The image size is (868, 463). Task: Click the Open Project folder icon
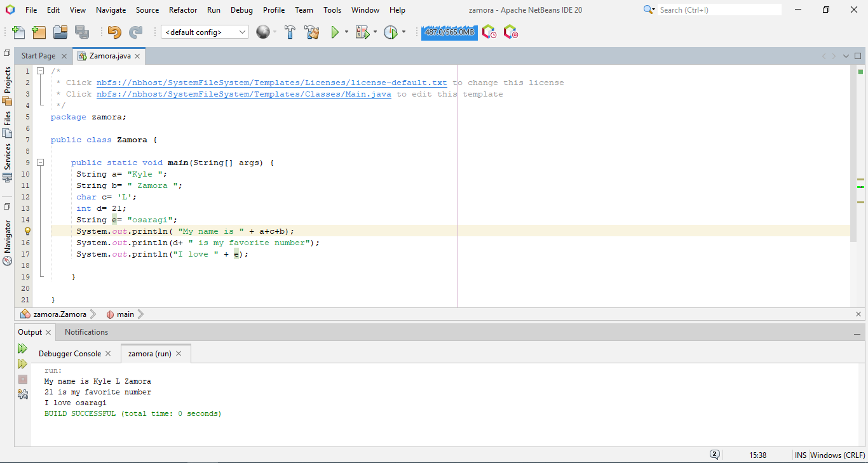(x=60, y=32)
